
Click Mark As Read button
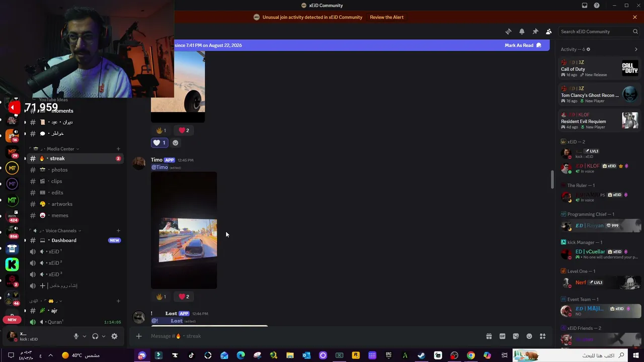click(523, 45)
